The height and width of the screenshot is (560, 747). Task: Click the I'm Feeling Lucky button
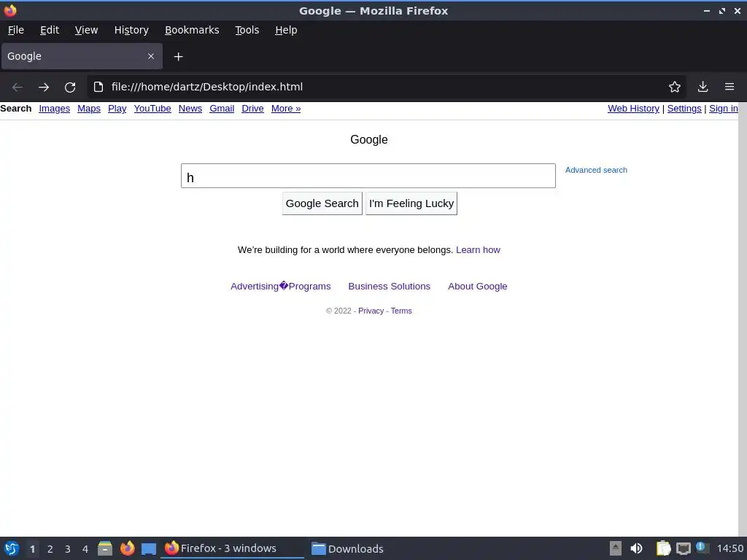coord(411,203)
